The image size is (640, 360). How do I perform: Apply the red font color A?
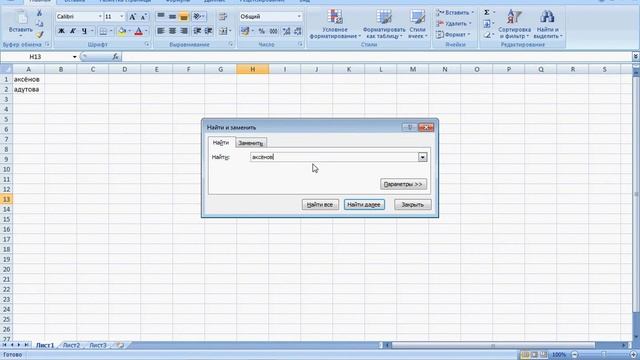pyautogui.click(x=138, y=31)
